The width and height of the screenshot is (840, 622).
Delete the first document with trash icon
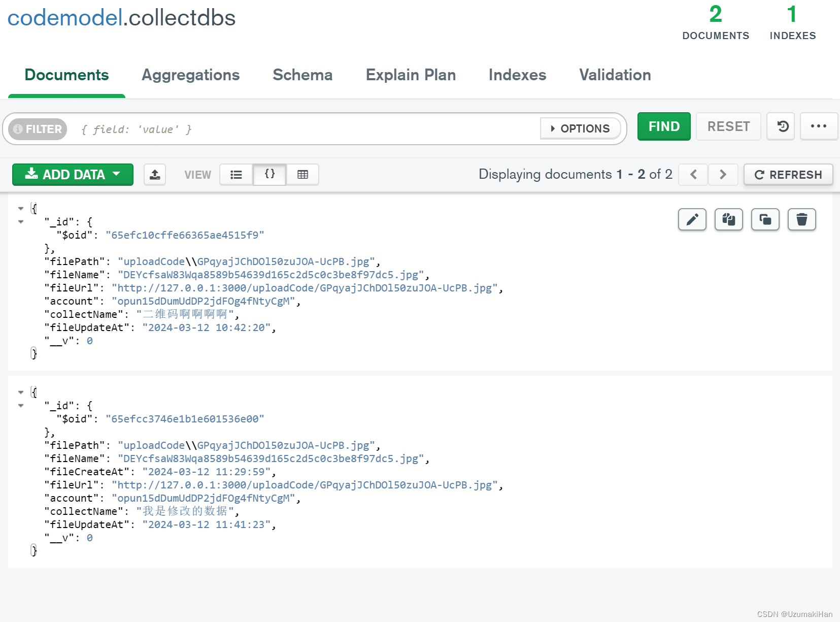[x=802, y=219]
